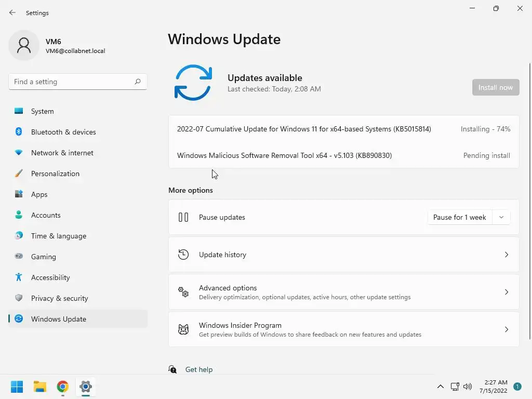Click the volume speaker tray icon
Viewport: 532px width, 399px height.
[x=468, y=387]
